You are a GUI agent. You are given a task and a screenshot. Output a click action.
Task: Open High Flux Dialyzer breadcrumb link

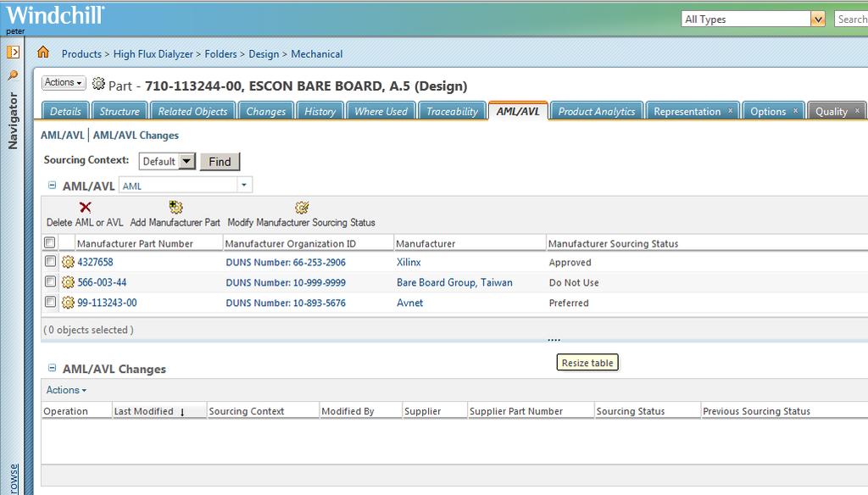153,53
